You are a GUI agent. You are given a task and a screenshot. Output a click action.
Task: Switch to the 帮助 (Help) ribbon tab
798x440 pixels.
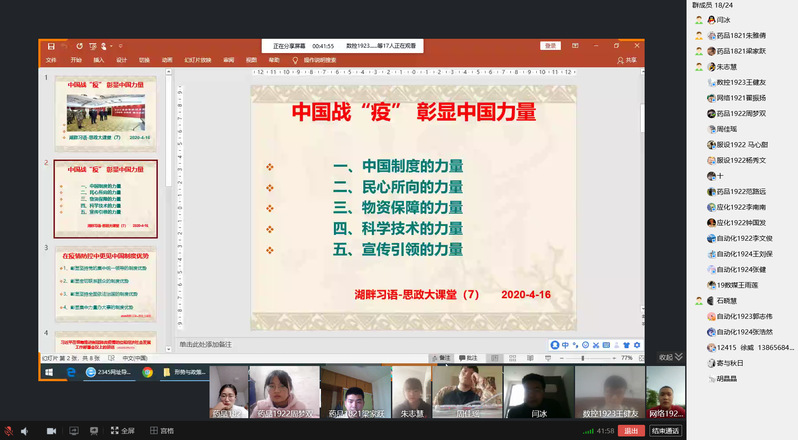click(x=274, y=60)
